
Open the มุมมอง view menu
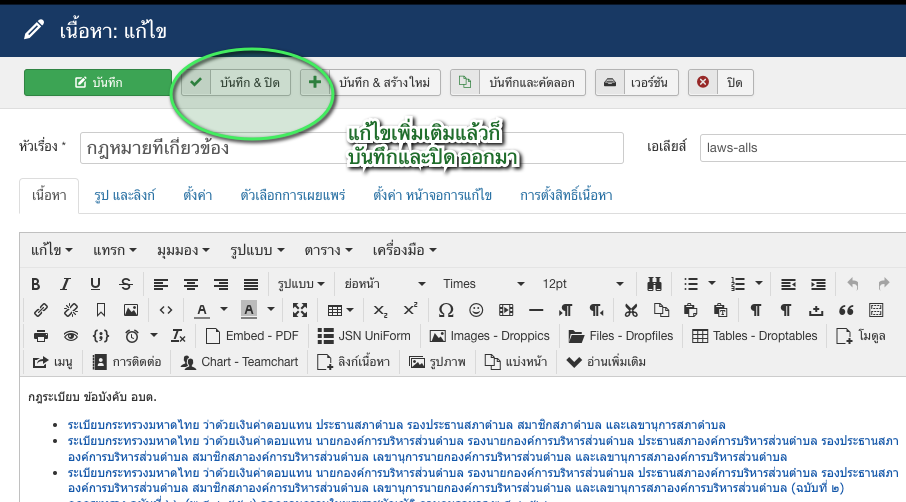(183, 250)
